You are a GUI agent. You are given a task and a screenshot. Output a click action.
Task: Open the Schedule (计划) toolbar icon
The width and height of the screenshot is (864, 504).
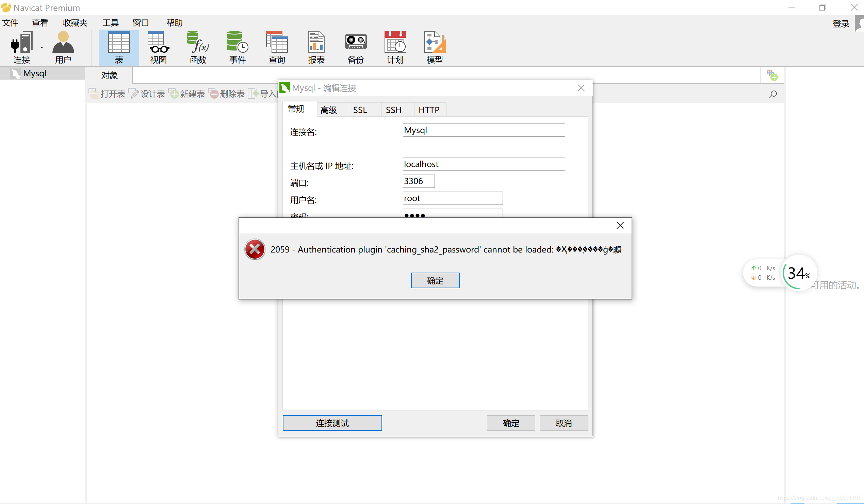pos(395,47)
